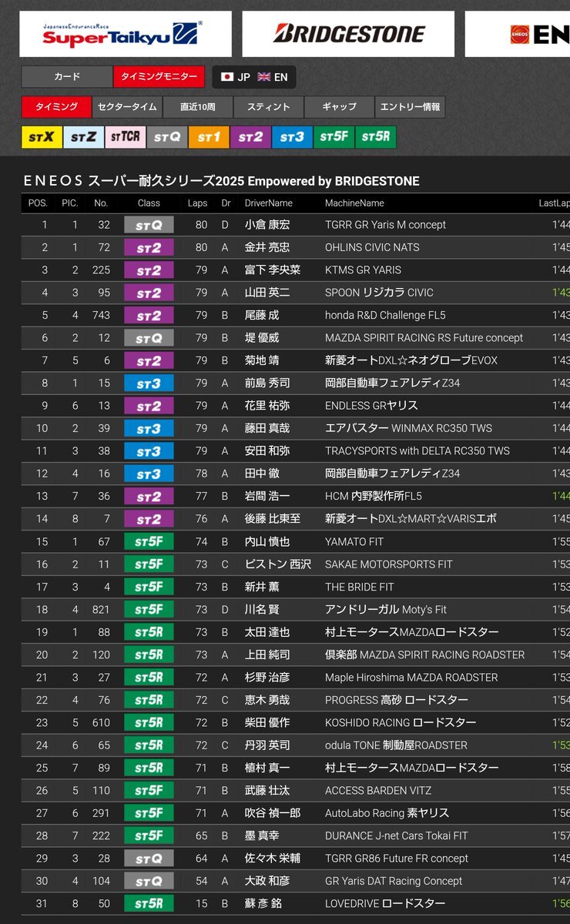Click the MachineName column header
This screenshot has height=924, width=570.
[x=354, y=203]
